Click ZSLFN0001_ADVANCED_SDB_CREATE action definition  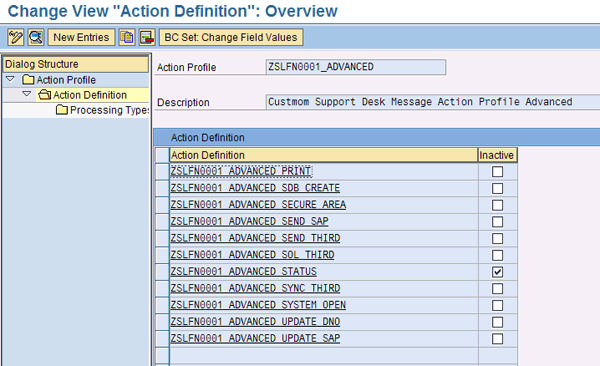point(255,188)
